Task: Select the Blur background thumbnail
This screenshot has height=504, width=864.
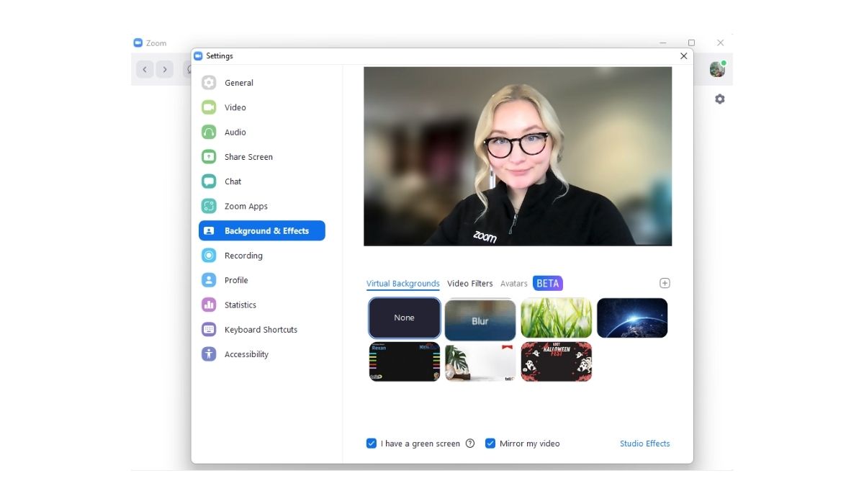Action: (x=480, y=319)
